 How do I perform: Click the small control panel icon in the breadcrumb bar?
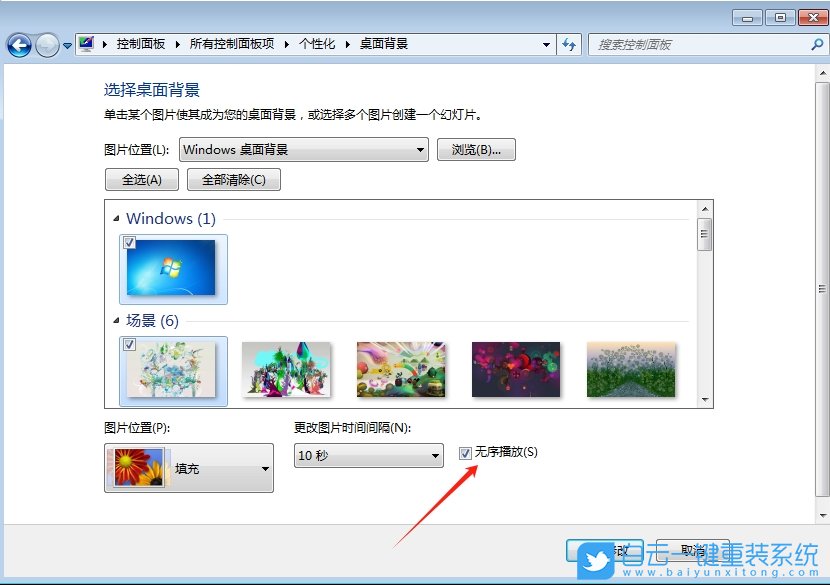point(85,44)
